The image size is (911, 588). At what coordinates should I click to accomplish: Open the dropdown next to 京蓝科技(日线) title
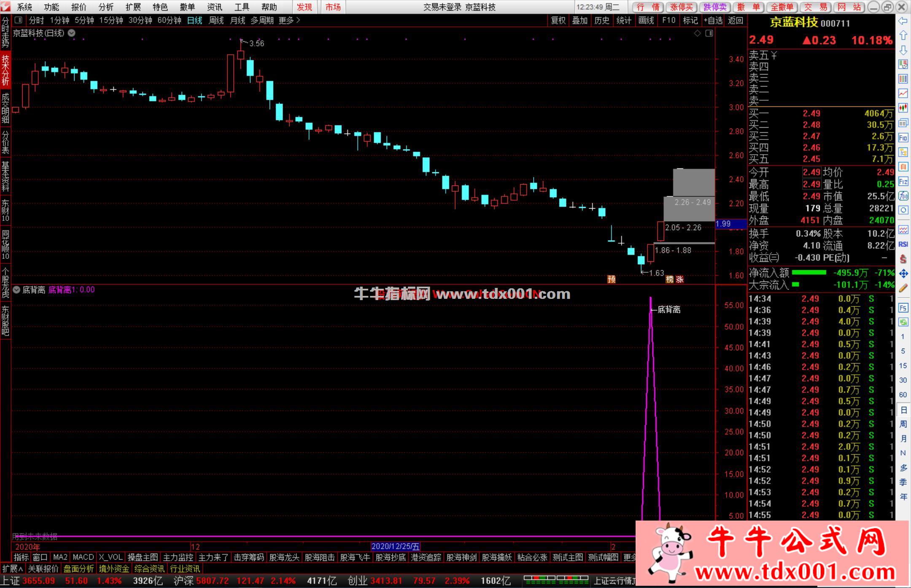point(72,33)
